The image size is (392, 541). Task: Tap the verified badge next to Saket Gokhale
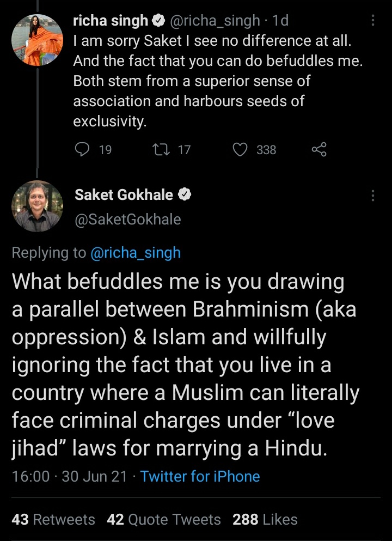click(185, 195)
